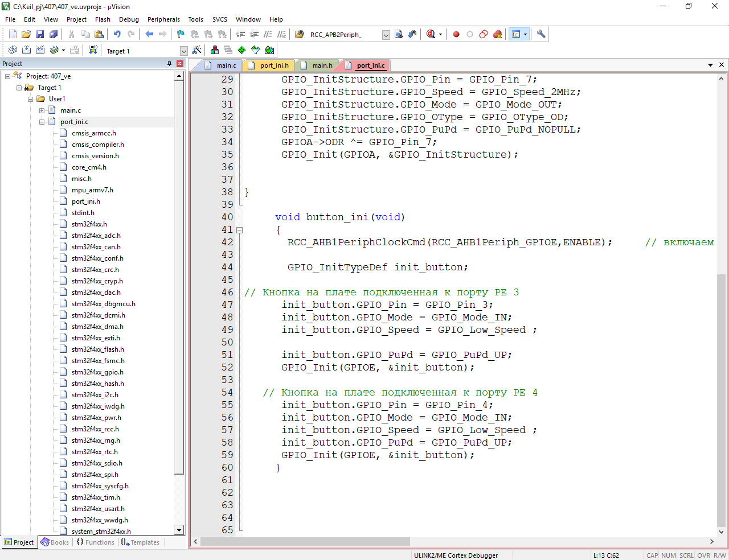Screen dimensions: 729x560
Task: Open the window layout dropdown arrow
Action: pos(525,35)
